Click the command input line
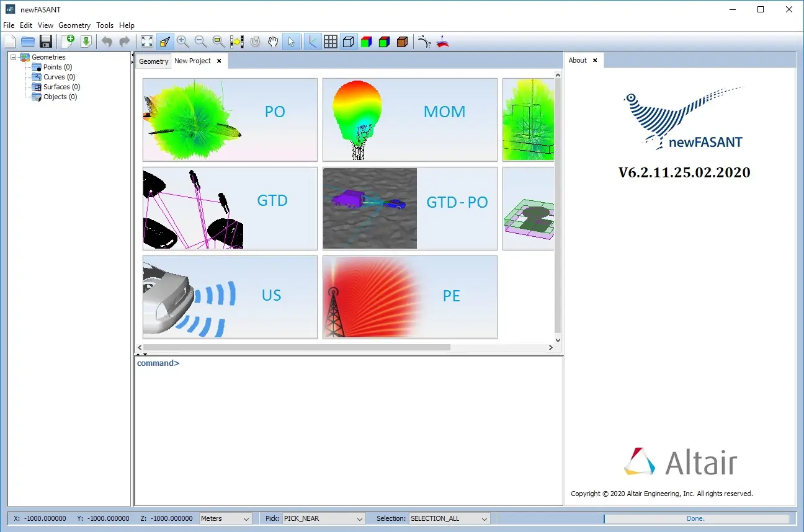Viewport: 804px width, 532px height. click(x=349, y=363)
